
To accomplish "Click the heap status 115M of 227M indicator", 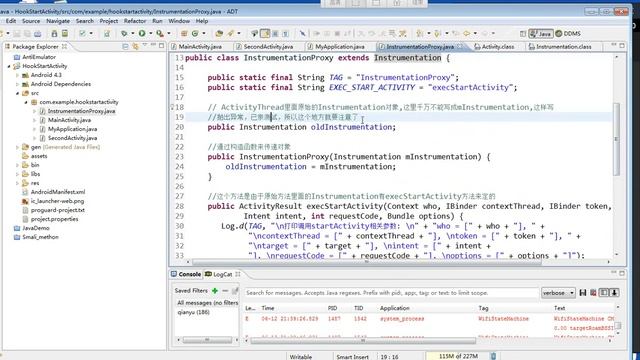I will (x=458, y=356).
